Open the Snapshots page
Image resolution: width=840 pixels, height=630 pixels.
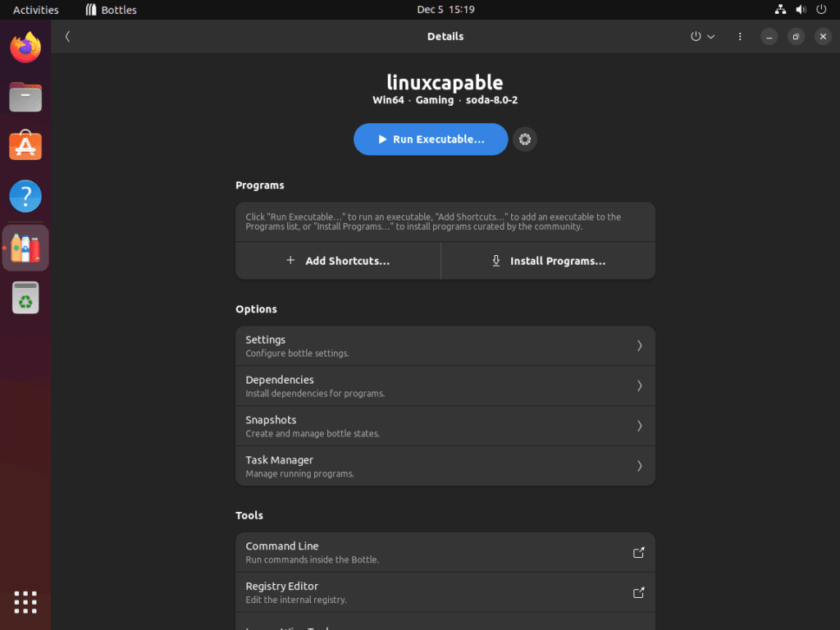tap(445, 426)
